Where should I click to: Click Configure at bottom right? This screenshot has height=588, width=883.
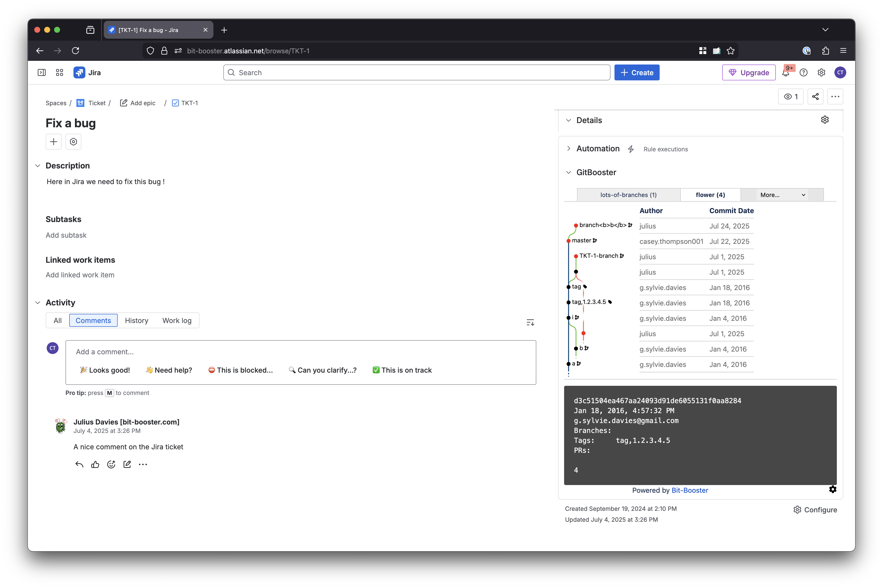(815, 510)
